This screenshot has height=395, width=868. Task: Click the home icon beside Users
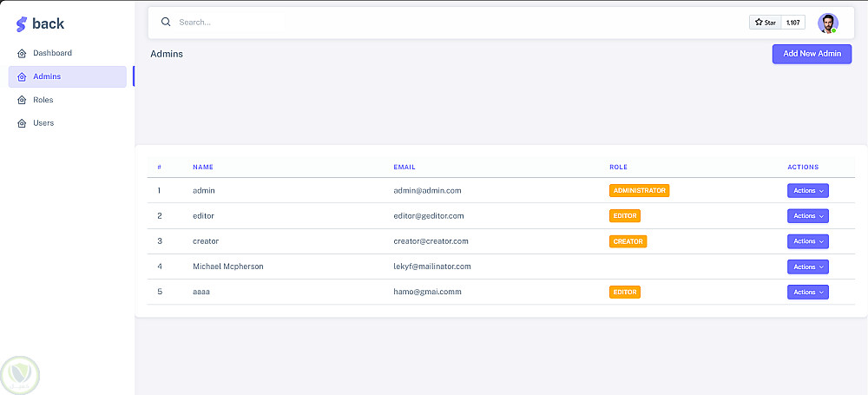click(22, 124)
